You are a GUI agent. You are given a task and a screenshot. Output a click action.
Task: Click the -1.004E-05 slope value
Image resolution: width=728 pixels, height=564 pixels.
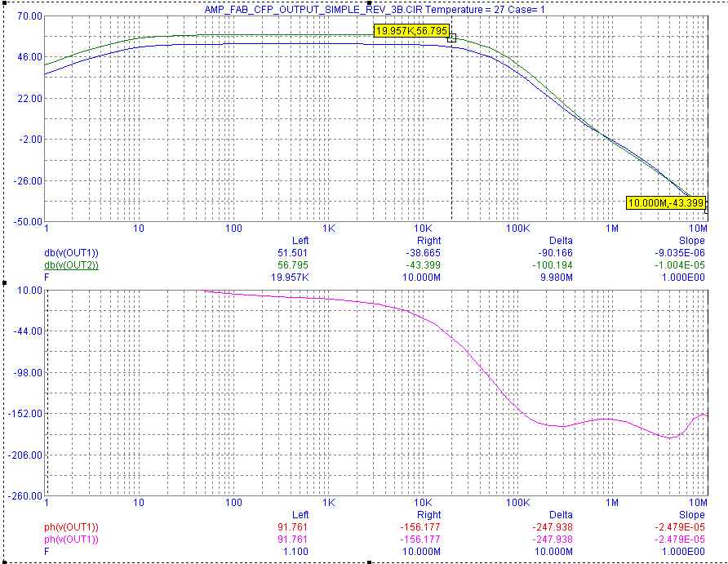pyautogui.click(x=679, y=265)
